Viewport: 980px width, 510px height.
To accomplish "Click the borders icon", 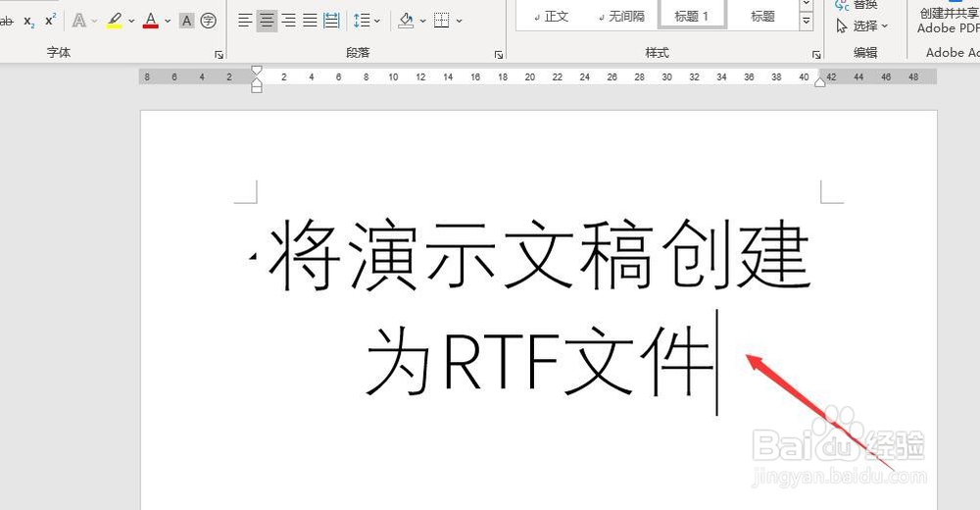I will 441,21.
